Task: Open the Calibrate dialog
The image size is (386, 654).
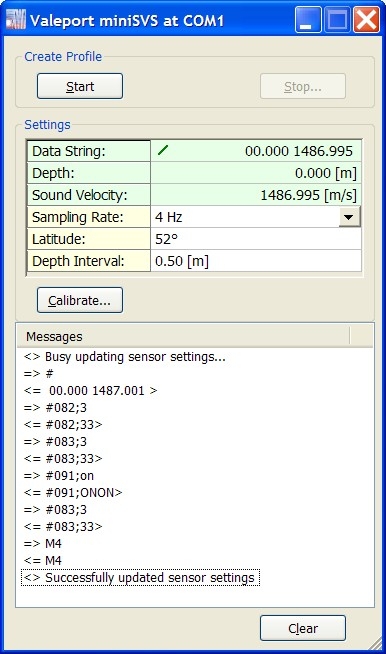Action: [80, 300]
